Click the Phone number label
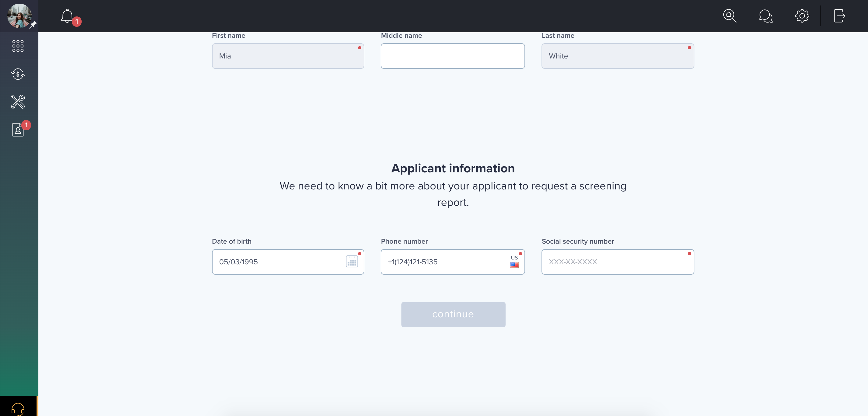 pyautogui.click(x=404, y=241)
